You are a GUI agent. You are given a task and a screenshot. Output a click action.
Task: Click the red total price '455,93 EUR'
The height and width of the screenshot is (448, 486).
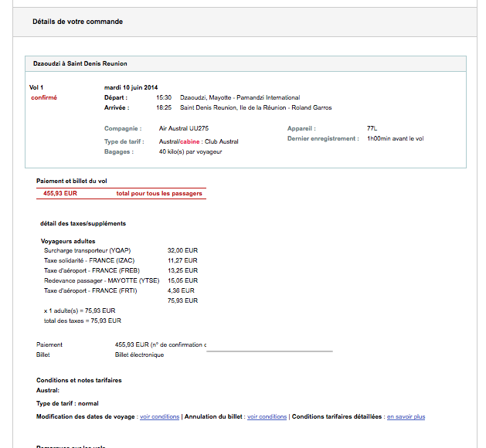tap(60, 194)
